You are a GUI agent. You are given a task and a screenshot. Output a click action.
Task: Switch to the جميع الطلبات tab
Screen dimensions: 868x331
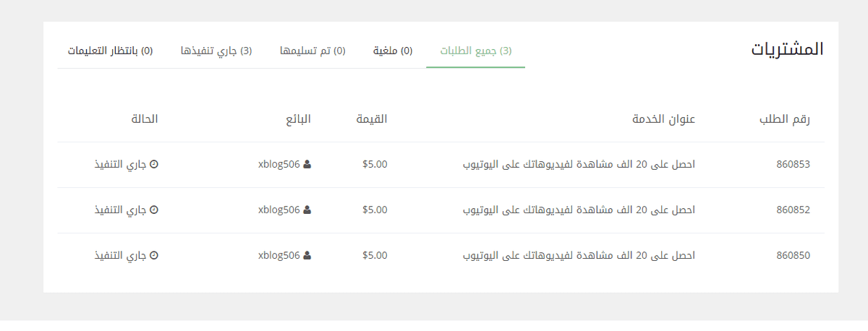(476, 51)
